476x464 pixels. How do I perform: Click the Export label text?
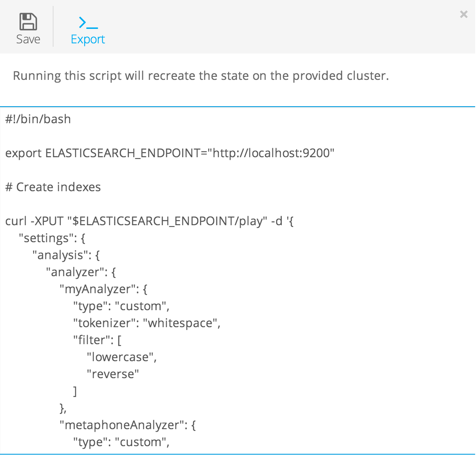87,39
